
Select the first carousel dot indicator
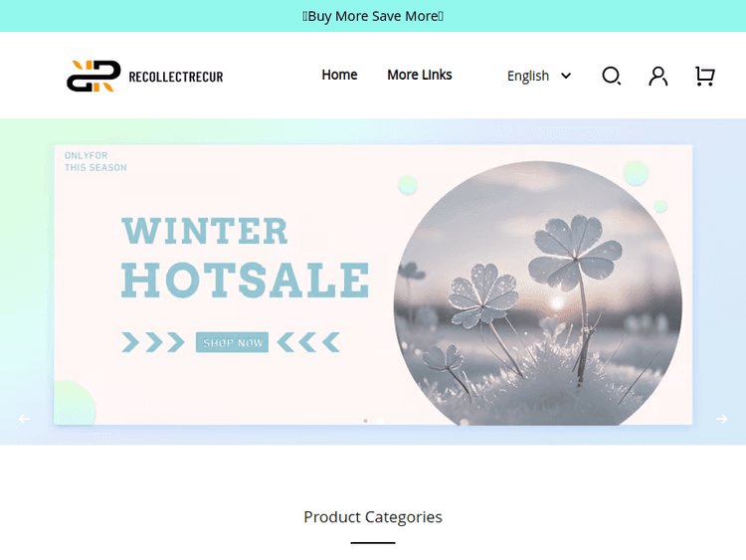365,421
